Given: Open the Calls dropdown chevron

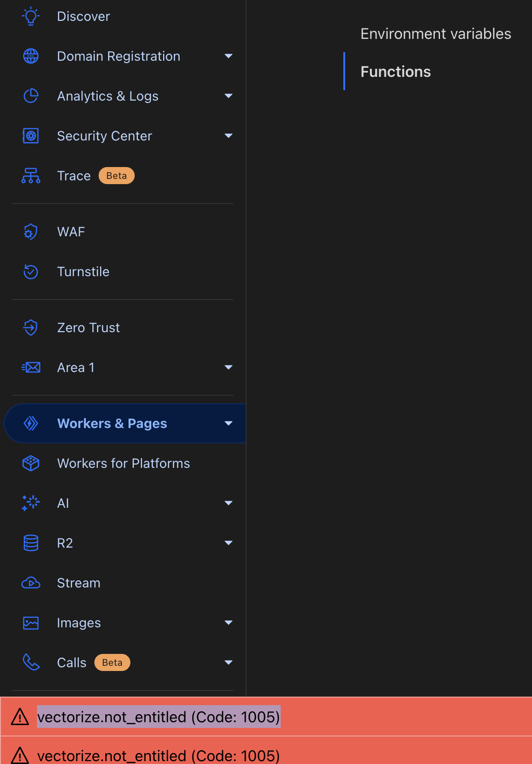Looking at the screenshot, I should (229, 662).
